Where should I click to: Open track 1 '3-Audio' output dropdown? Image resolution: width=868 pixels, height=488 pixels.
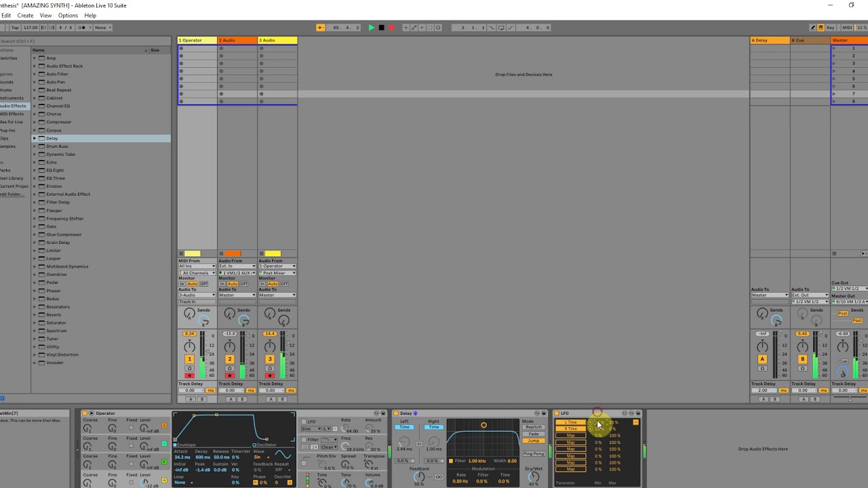(x=197, y=295)
